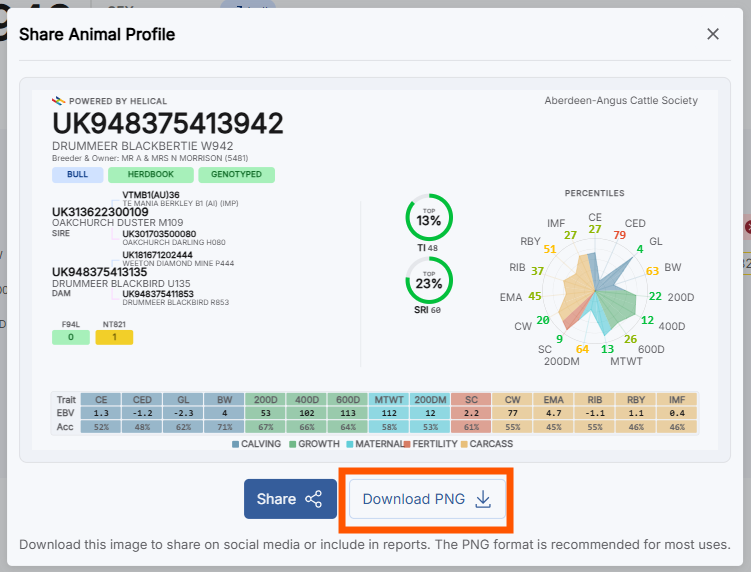This screenshot has height=572, width=751.
Task: Click the NT821 result badge showing 1
Action: (114, 337)
